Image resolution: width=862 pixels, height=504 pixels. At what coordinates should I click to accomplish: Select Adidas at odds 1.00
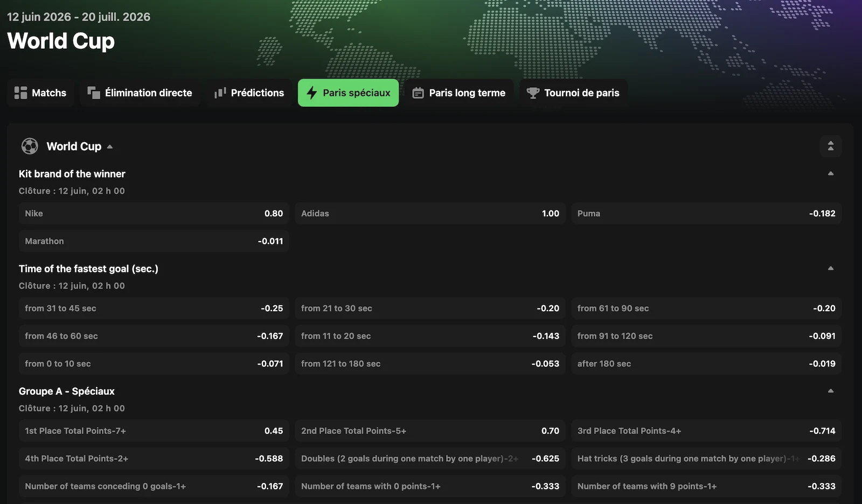430,213
